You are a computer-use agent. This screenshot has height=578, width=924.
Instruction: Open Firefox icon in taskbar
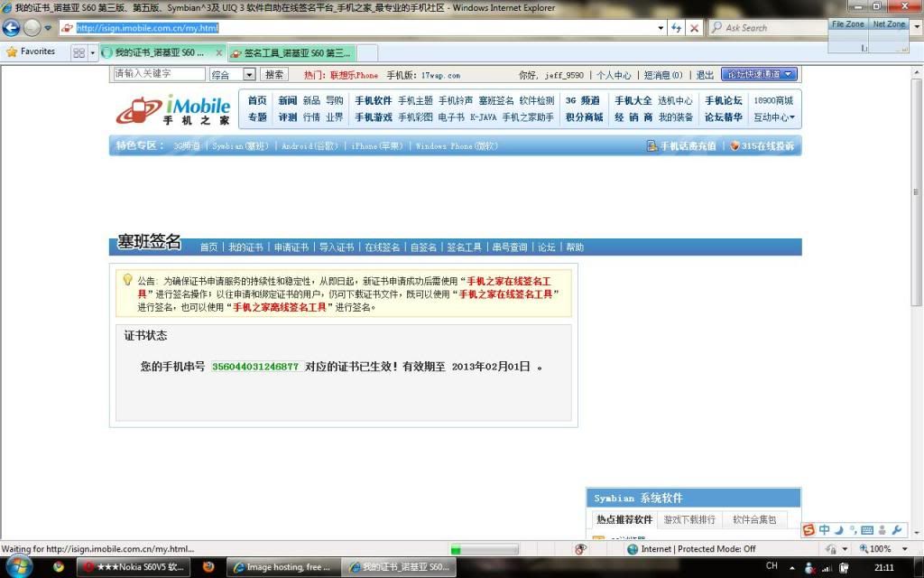click(208, 567)
